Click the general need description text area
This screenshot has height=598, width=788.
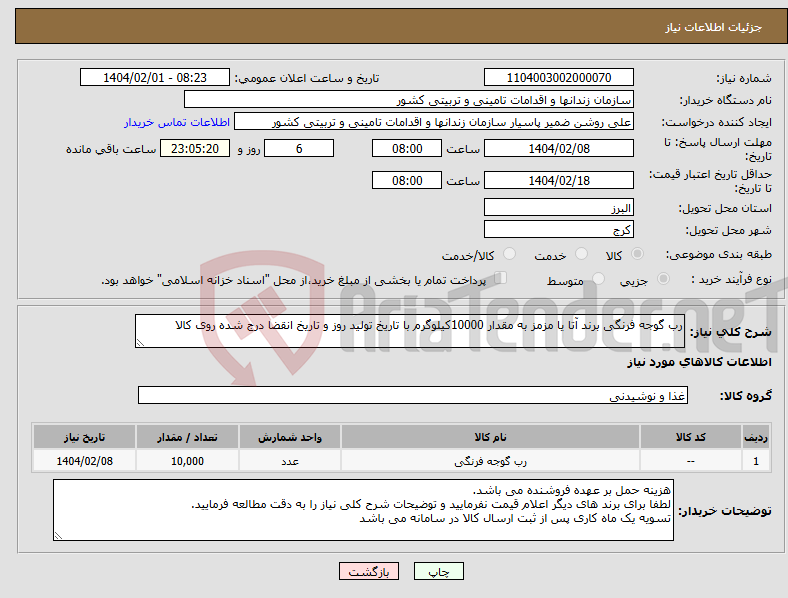click(410, 331)
